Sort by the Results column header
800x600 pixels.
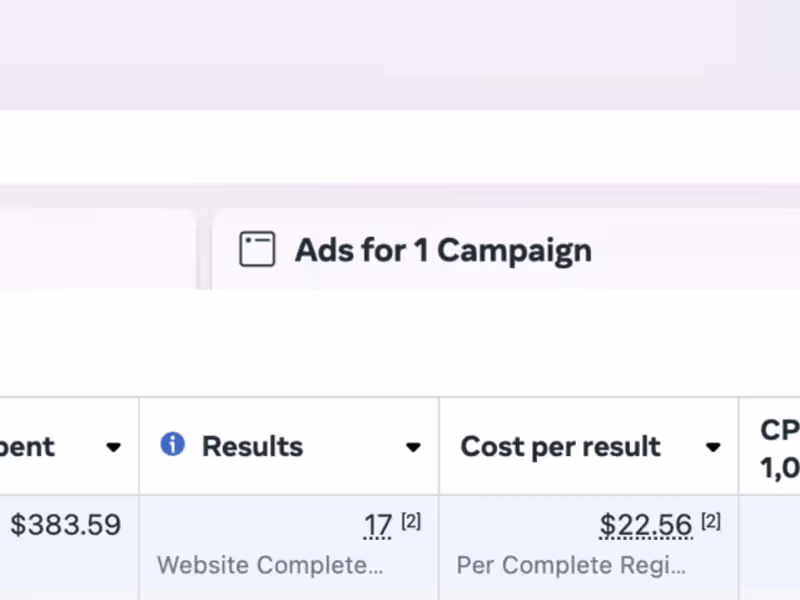(x=252, y=446)
